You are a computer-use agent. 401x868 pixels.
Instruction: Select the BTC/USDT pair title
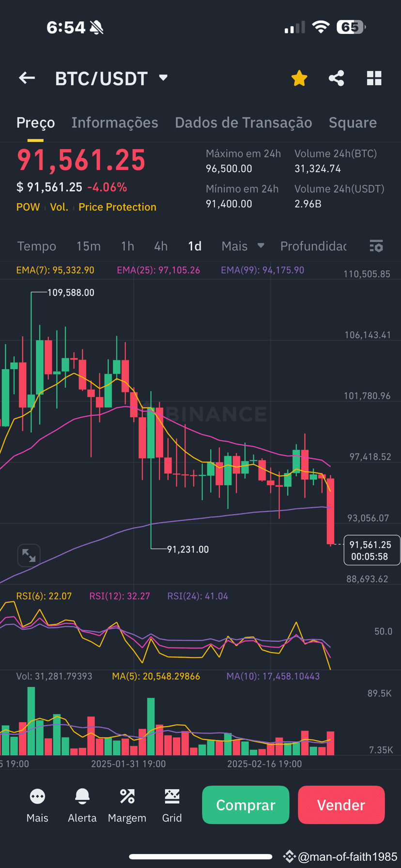click(x=101, y=78)
